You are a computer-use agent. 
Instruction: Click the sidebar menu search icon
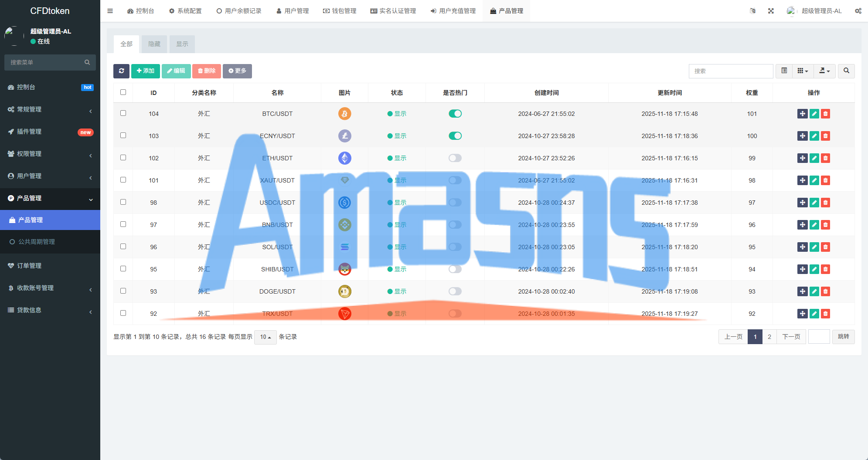coord(87,62)
